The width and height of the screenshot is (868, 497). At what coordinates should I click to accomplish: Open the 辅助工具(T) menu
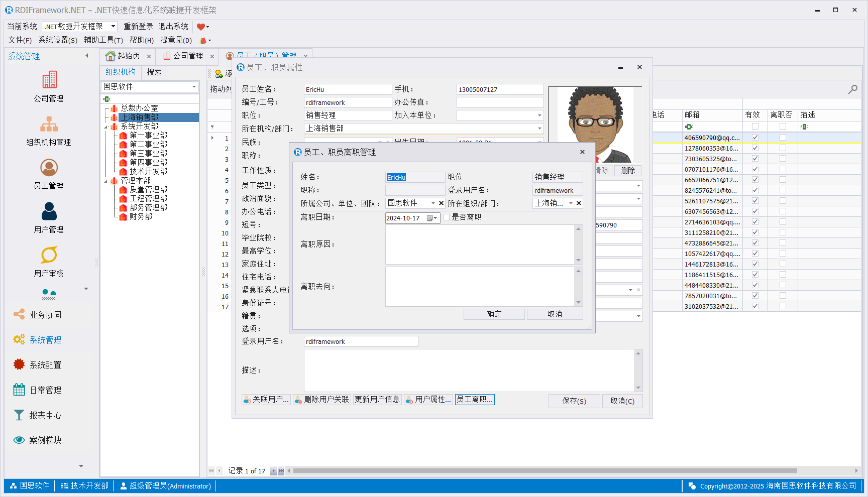(103, 40)
